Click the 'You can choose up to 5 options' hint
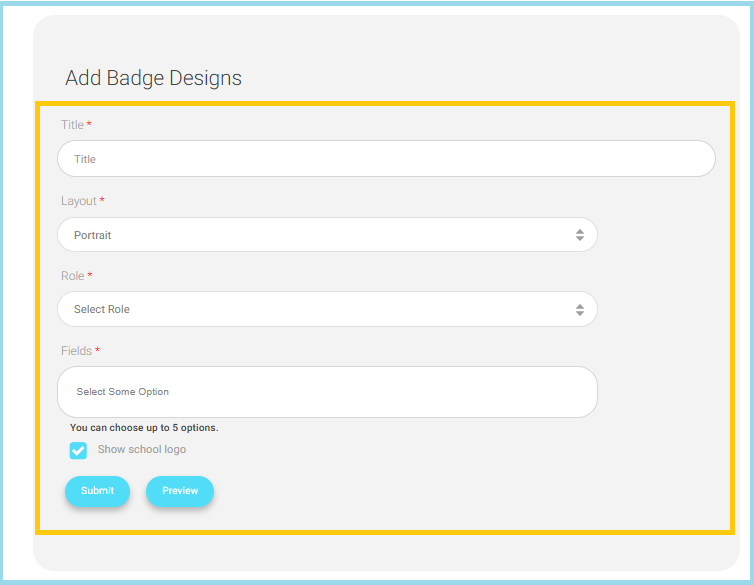The image size is (754, 585). click(x=144, y=428)
